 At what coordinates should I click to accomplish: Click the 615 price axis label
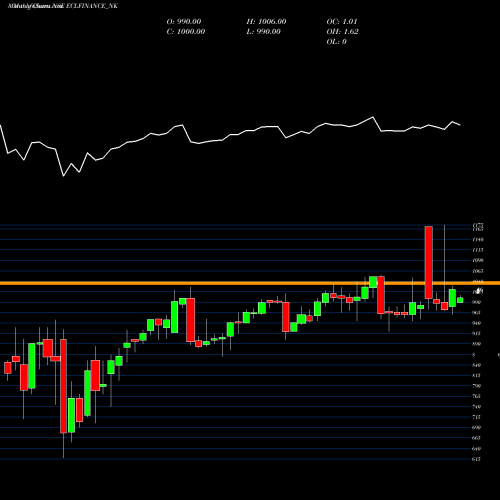[477, 459]
